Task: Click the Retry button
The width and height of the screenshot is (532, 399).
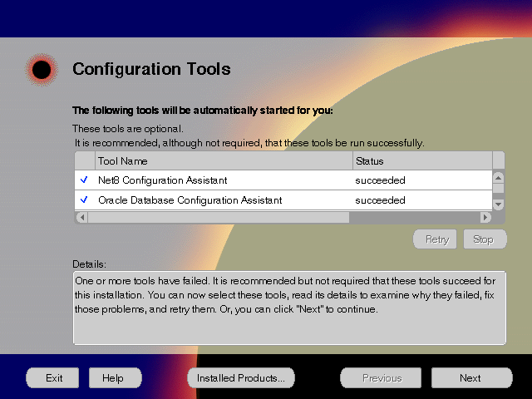Action: (435, 239)
